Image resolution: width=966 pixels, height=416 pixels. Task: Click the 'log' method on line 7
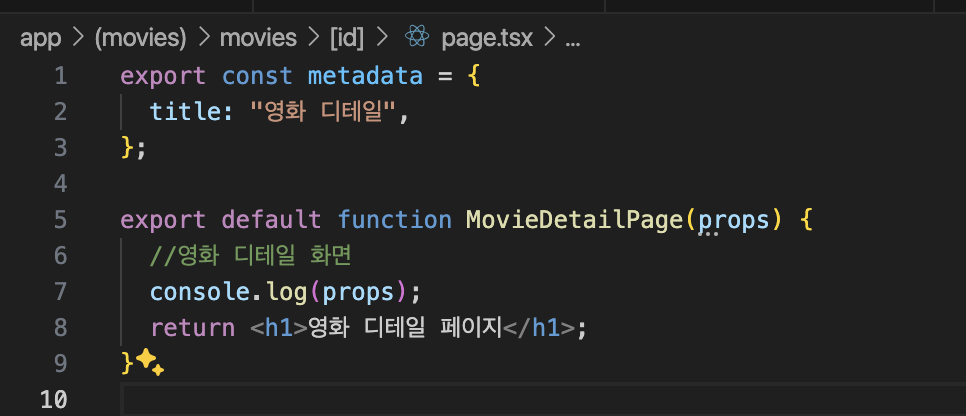(287, 292)
